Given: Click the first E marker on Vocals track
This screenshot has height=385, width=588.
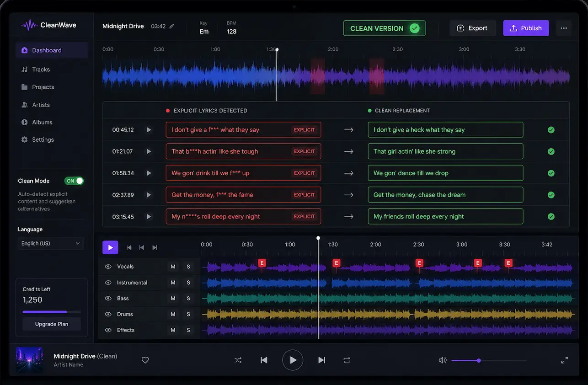Looking at the screenshot, I should (x=262, y=263).
